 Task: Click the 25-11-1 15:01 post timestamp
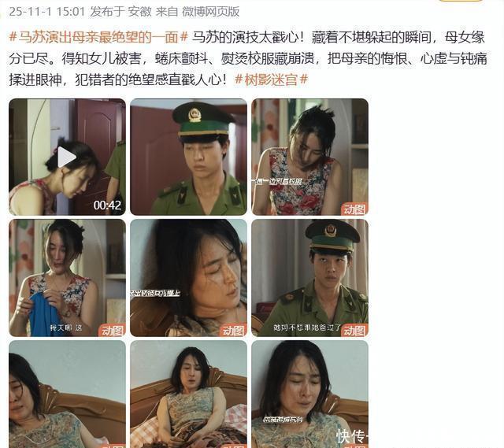[x=46, y=12]
